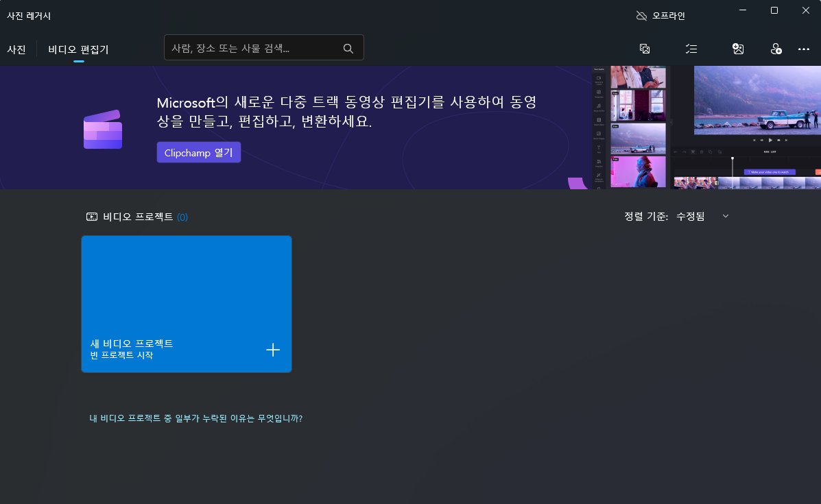This screenshot has width=821, height=504.
Task: Minimize the 사진 레거시 window
Action: (742, 10)
